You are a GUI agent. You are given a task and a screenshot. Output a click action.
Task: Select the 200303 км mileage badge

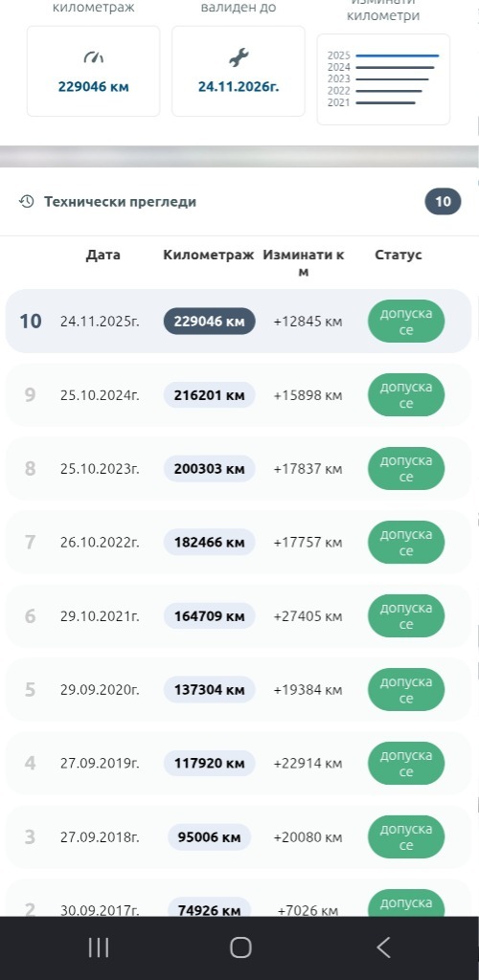(210, 469)
